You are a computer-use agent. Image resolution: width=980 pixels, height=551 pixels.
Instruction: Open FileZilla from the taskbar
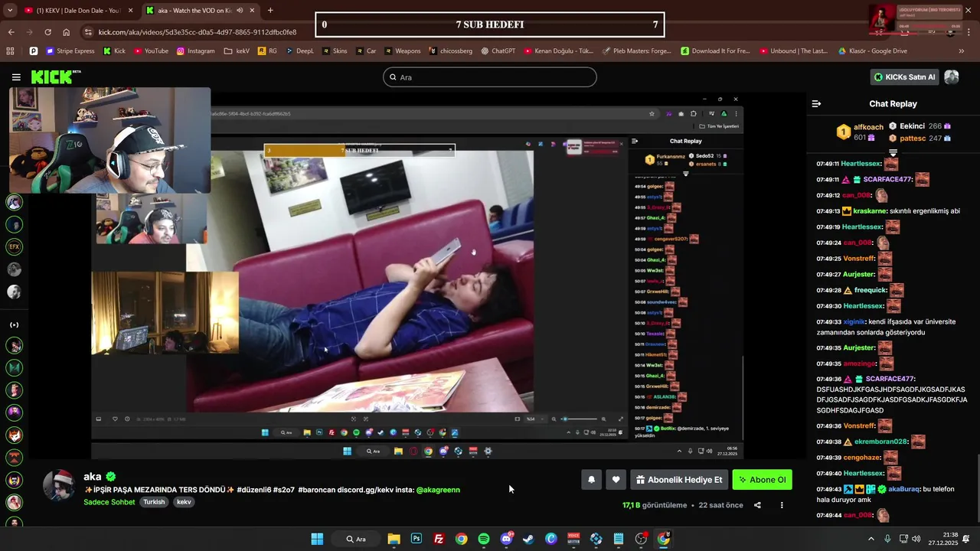point(439,539)
